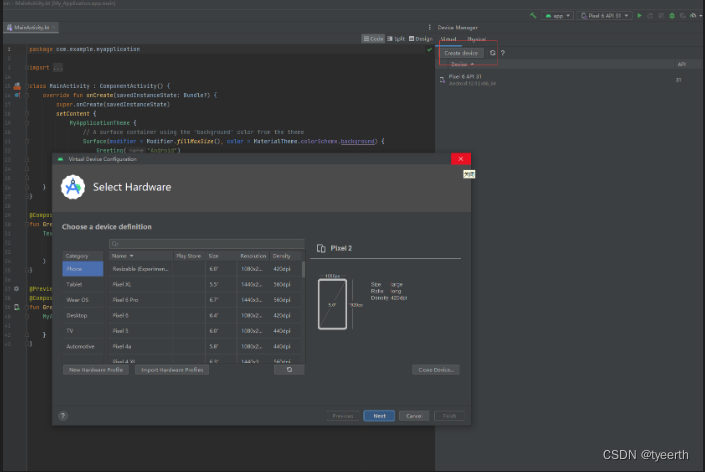Click refresh button below device definition table

(289, 370)
